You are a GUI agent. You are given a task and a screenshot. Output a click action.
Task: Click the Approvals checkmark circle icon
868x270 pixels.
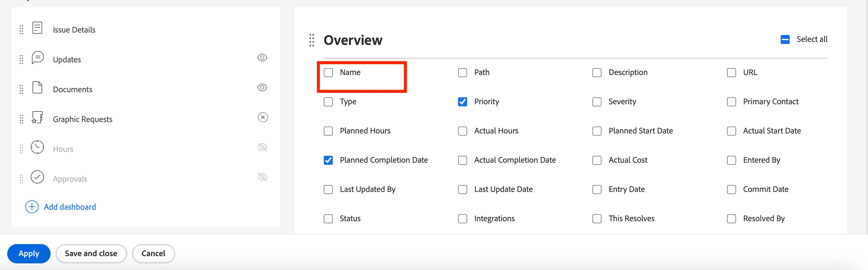(x=37, y=177)
